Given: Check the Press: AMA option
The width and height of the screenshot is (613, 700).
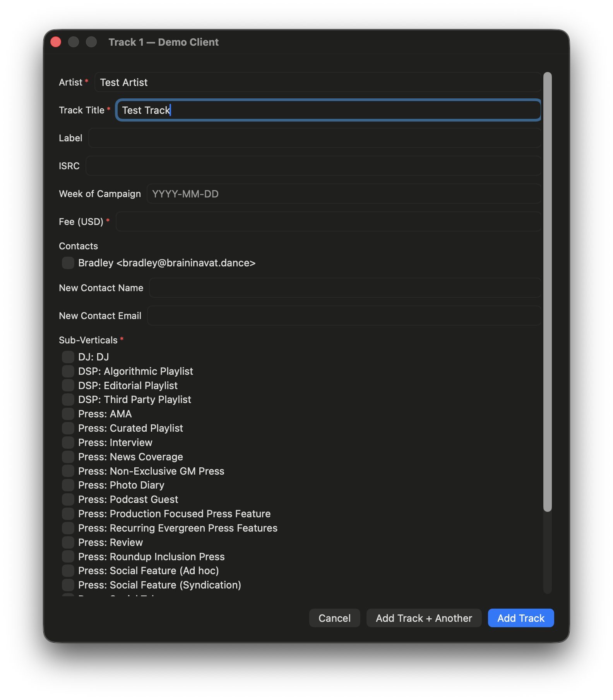Looking at the screenshot, I should click(x=68, y=414).
